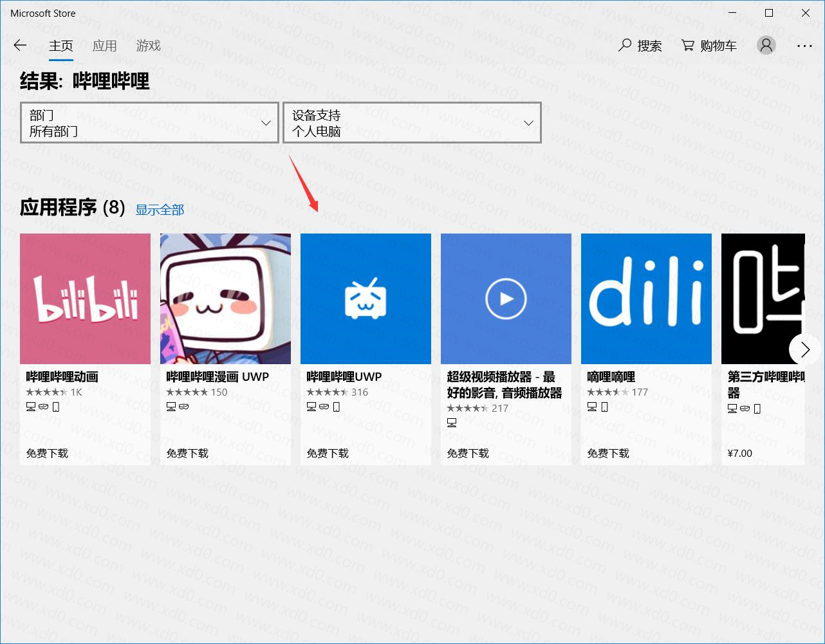This screenshot has height=644, width=825.
Task: Click the 1K rating of 哔哩哔哩动画
Action: pos(76,392)
